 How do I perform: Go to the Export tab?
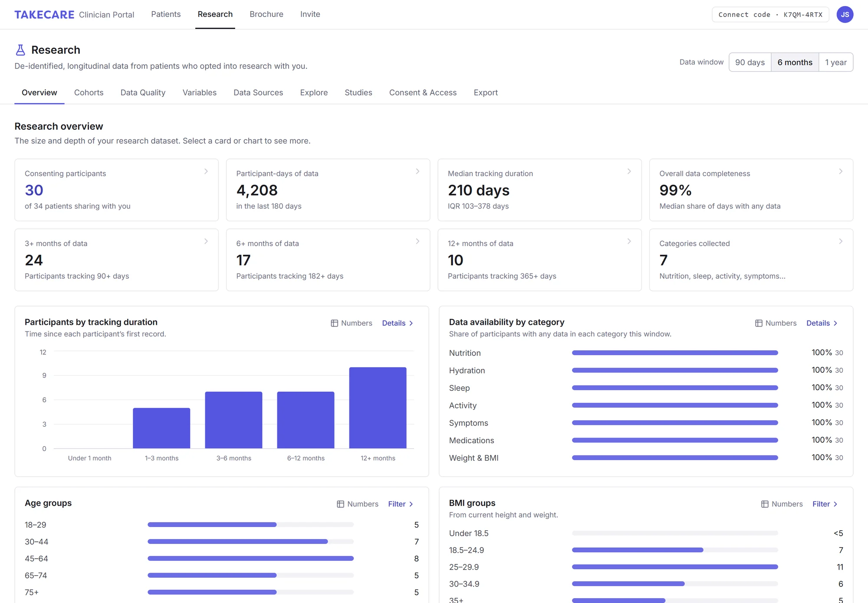(486, 92)
